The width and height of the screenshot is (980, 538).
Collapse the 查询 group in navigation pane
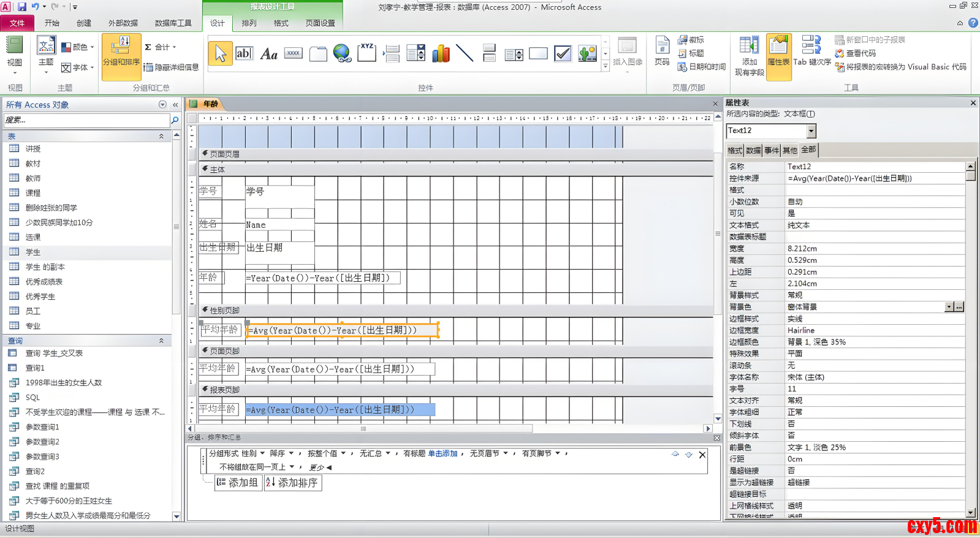tap(161, 341)
